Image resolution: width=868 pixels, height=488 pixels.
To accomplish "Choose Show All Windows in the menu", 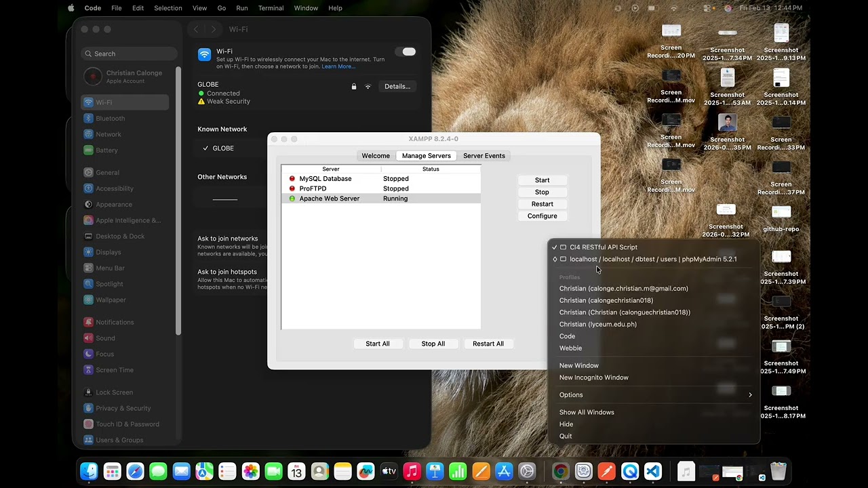I will 654,412.
